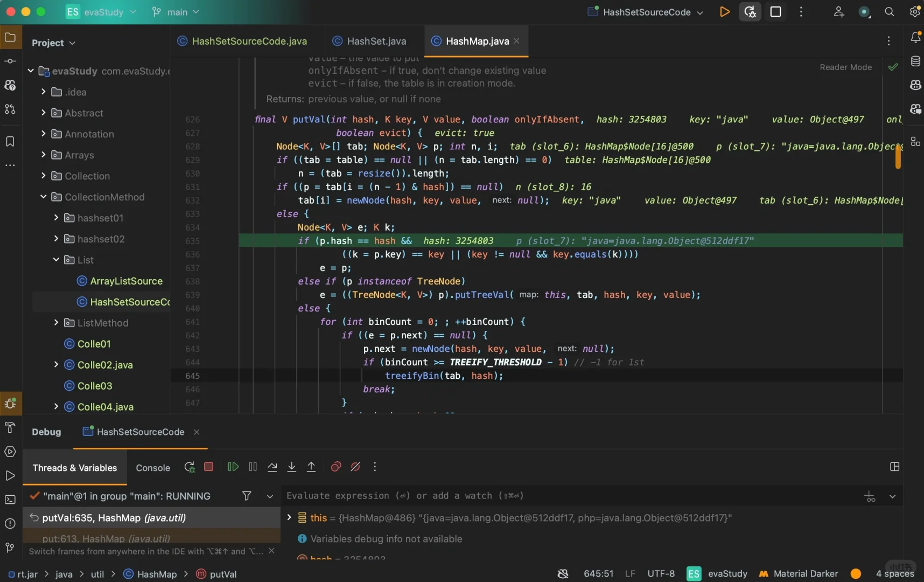The image size is (924, 582).
Task: Expand the 'this' variable node
Action: pyautogui.click(x=289, y=518)
